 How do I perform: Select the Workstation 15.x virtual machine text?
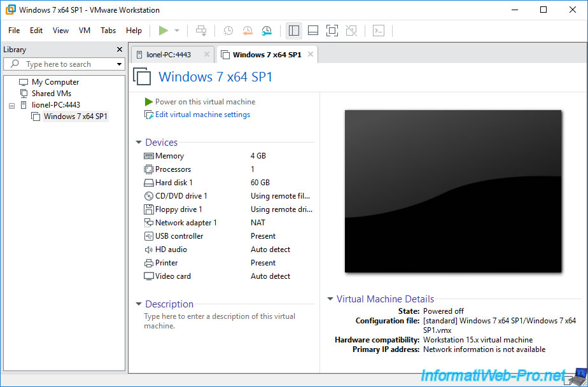coord(478,340)
